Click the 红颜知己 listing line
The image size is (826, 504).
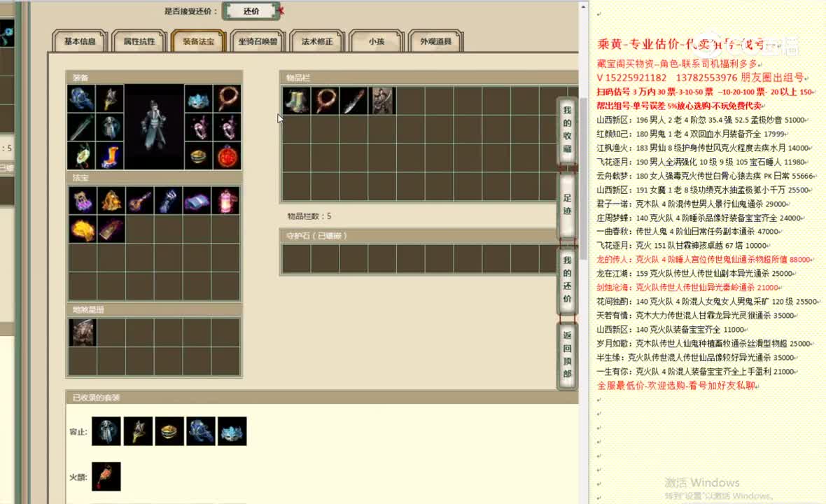[691, 134]
